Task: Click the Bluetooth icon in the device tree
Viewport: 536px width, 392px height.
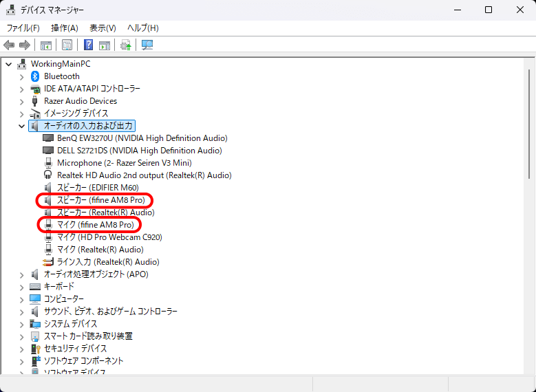Action: pos(35,76)
